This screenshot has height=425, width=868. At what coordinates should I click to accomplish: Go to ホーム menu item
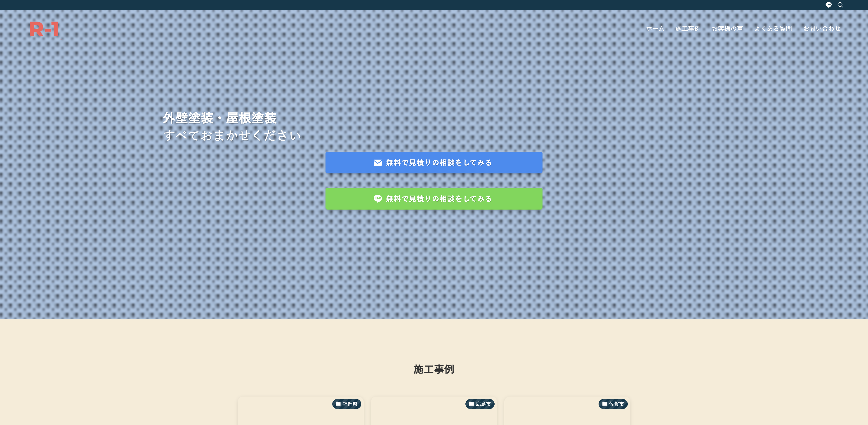coord(655,29)
